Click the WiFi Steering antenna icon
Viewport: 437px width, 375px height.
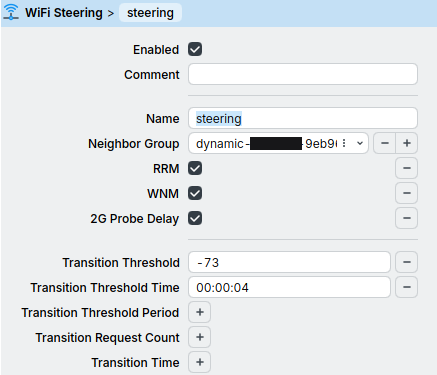pos(11,12)
